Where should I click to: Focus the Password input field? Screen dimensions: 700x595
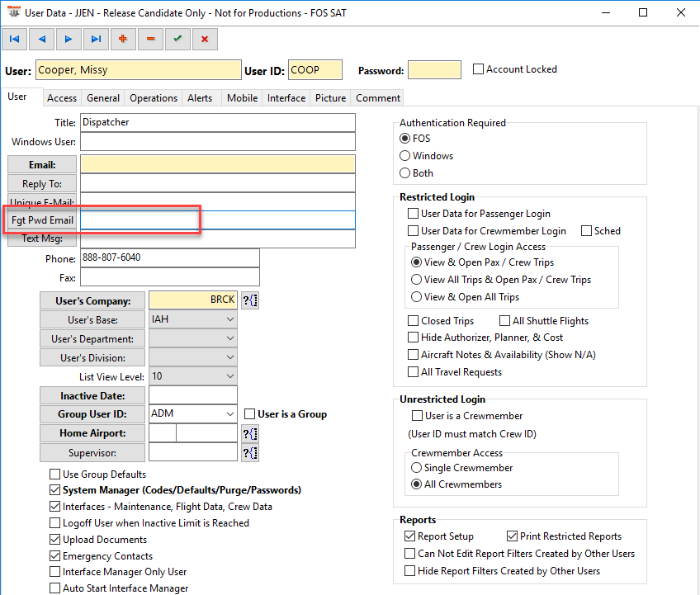point(434,70)
